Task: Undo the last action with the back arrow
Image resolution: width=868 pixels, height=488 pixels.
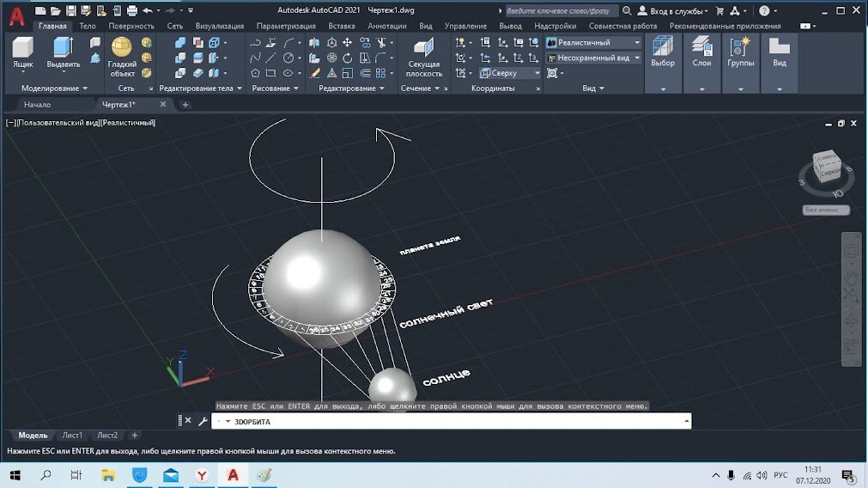Action: pos(148,10)
